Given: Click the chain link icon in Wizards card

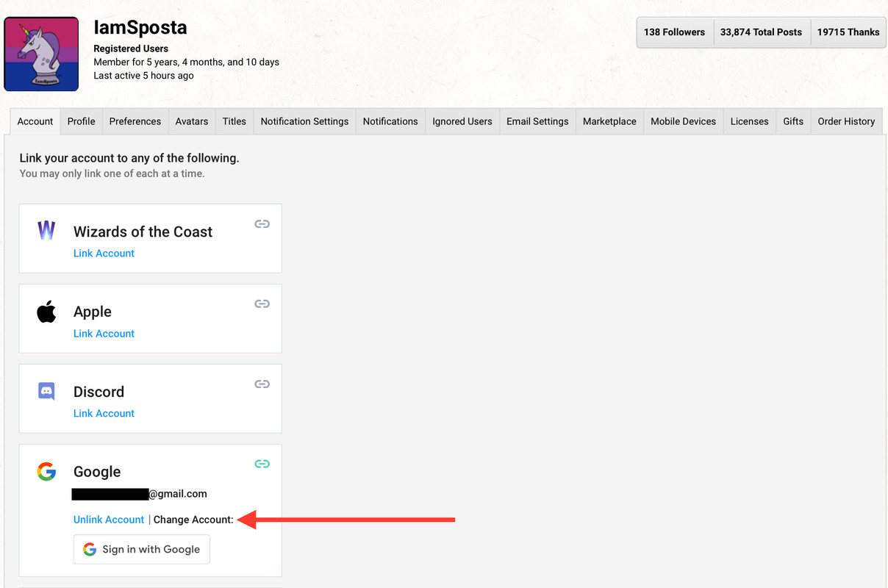Looking at the screenshot, I should pyautogui.click(x=262, y=224).
